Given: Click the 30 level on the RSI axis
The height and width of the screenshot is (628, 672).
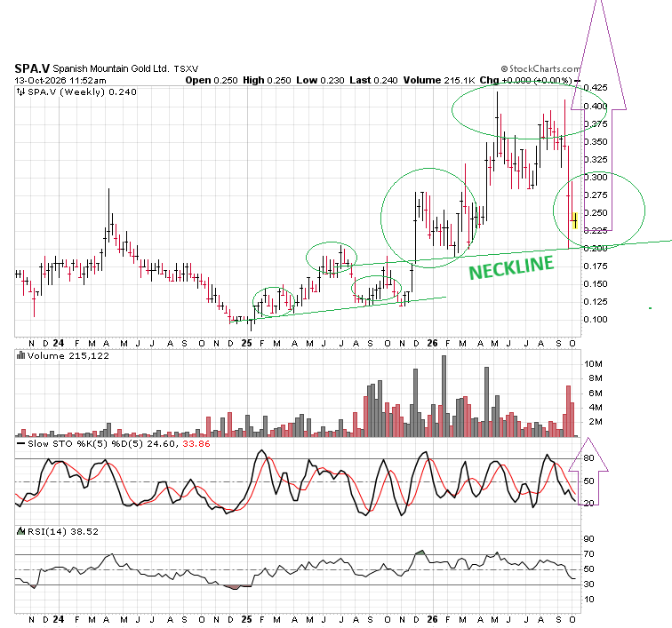Looking at the screenshot, I should tap(588, 584).
